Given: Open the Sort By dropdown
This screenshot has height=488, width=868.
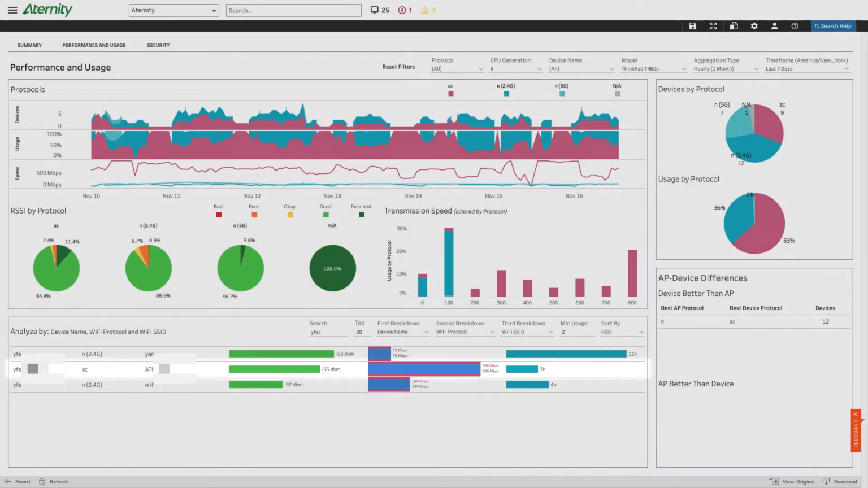Looking at the screenshot, I should [x=621, y=332].
